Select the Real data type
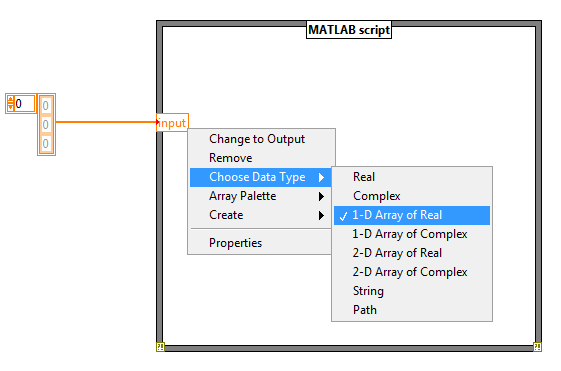Screen dimensions: 561x371 point(412,177)
